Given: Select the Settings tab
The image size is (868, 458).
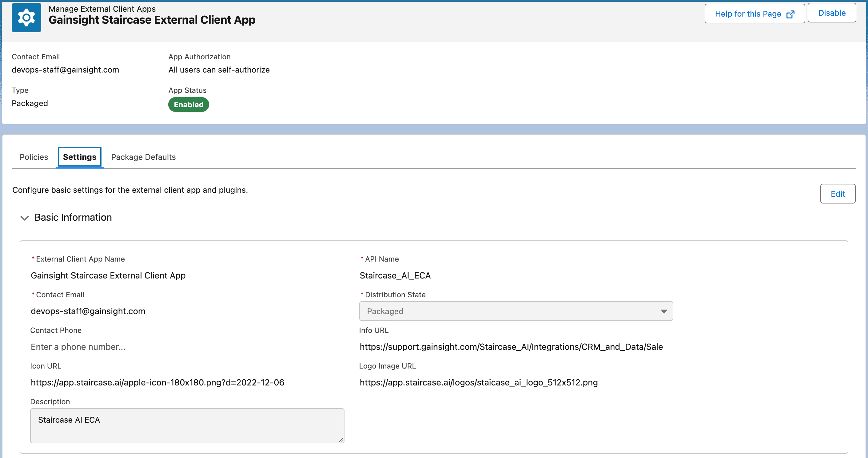Looking at the screenshot, I should click(80, 157).
